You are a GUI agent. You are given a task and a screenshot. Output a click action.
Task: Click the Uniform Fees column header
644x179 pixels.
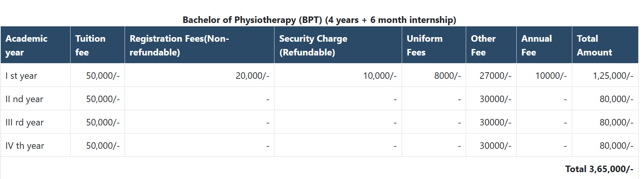424,45
